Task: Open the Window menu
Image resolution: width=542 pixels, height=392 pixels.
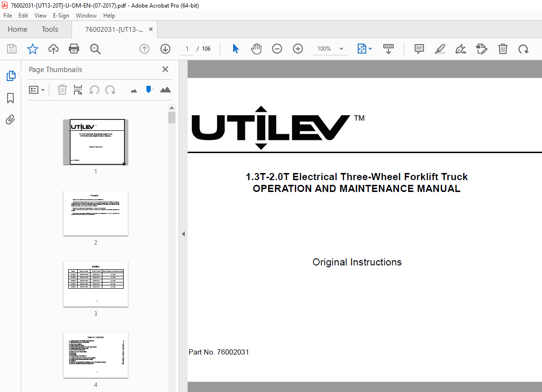Action: (x=86, y=16)
